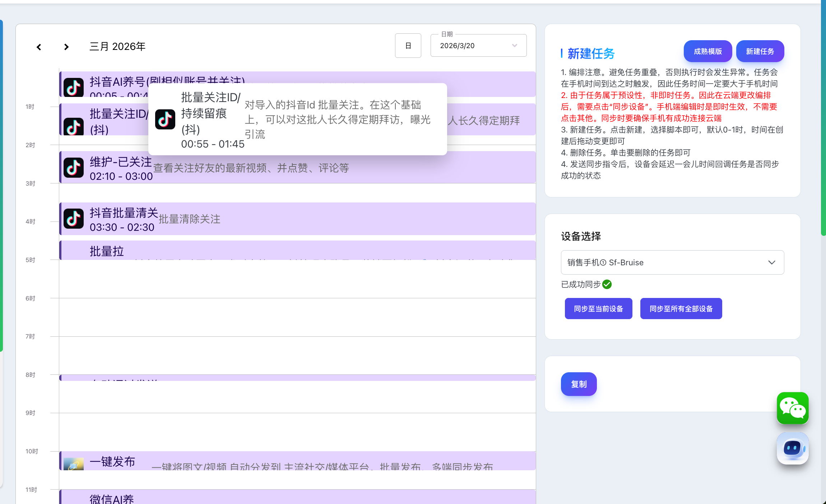The image size is (826, 504).
Task: Open the 成熟模版 templates button
Action: 707,51
